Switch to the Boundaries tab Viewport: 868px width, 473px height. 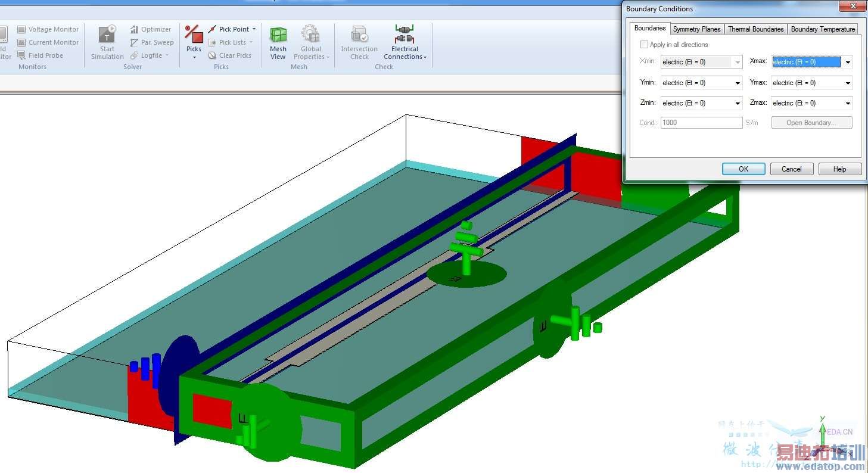(x=650, y=28)
